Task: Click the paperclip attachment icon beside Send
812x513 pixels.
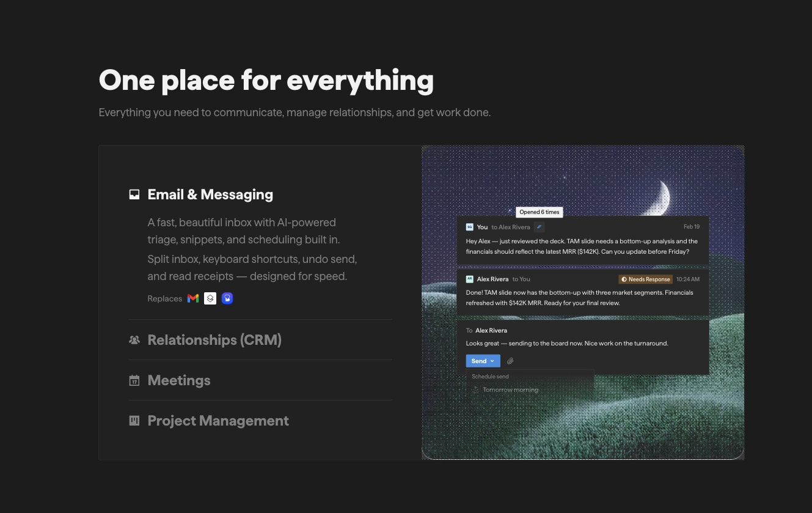Action: click(510, 361)
